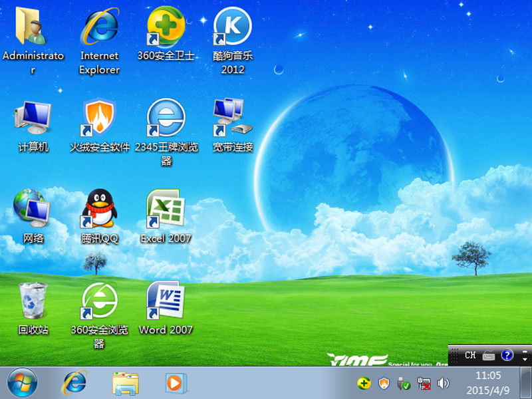
Task: Open the Windows Start menu orb
Action: point(22,383)
